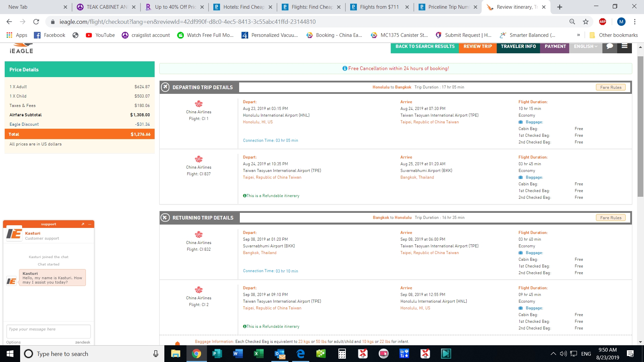Open Fare Rules for departing trip
The width and height of the screenshot is (644, 362).
610,87
